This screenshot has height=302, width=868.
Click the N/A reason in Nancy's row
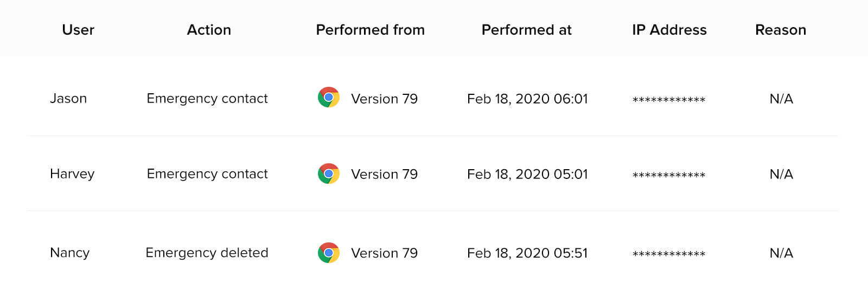tap(781, 253)
